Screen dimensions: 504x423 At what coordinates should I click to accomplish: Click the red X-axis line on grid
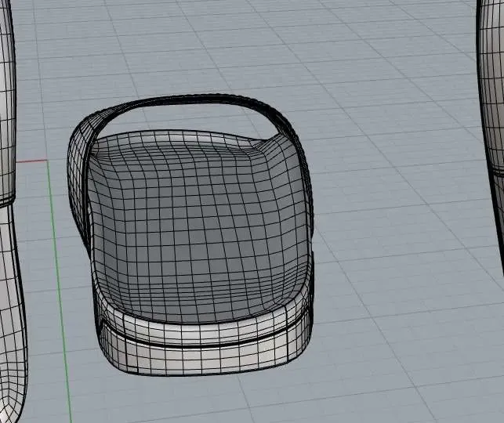(31, 161)
